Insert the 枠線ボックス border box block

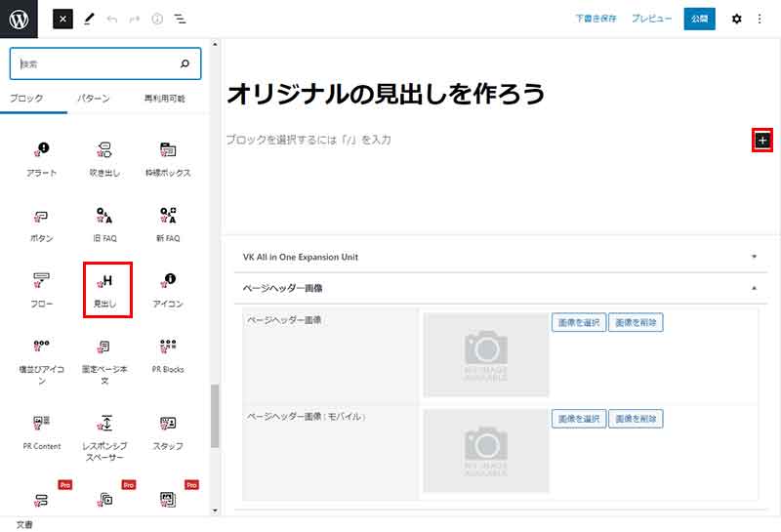tap(168, 158)
